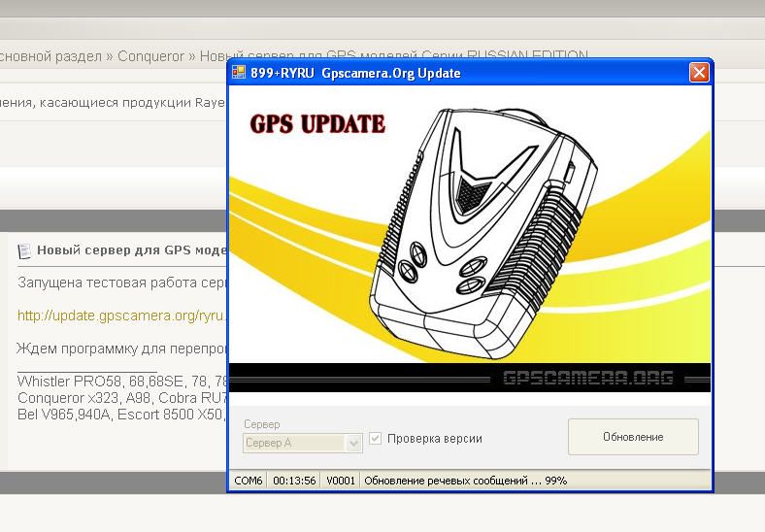Click the Обновление речевых сообщений 99% status
Viewport: 765px width, 532px height.
[x=465, y=481]
